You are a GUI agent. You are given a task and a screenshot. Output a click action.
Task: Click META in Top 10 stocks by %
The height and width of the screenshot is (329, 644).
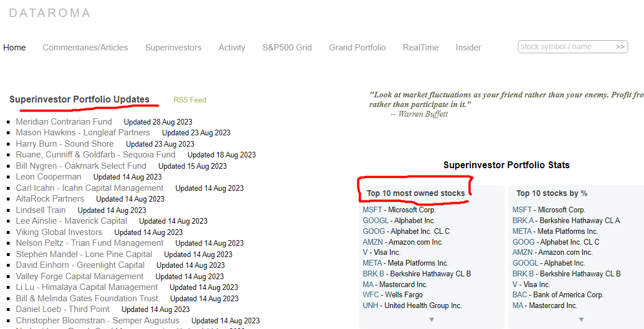point(522,231)
